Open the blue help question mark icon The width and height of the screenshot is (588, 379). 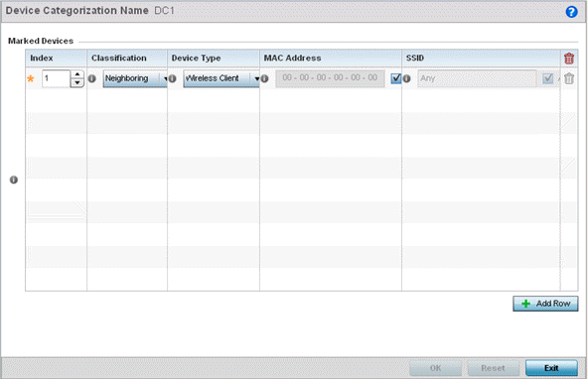pos(571,12)
